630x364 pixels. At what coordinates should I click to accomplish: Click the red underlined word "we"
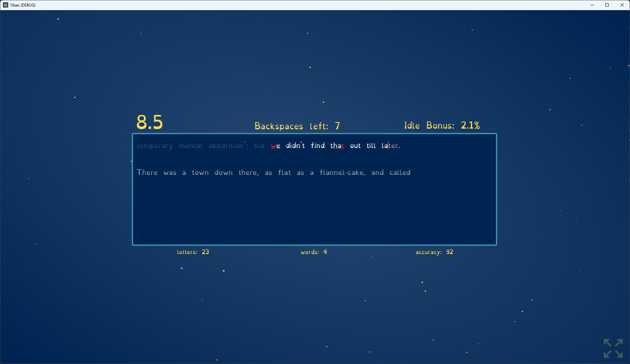point(275,146)
